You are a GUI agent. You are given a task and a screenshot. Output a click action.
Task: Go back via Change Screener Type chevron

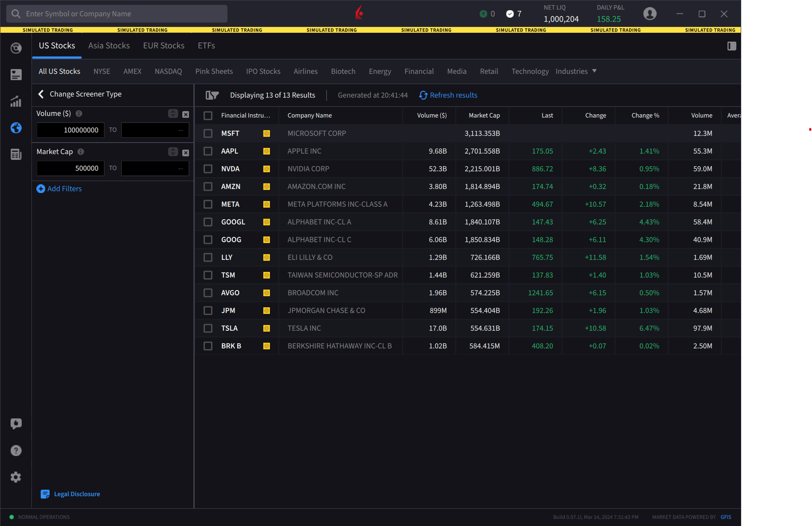tap(41, 94)
